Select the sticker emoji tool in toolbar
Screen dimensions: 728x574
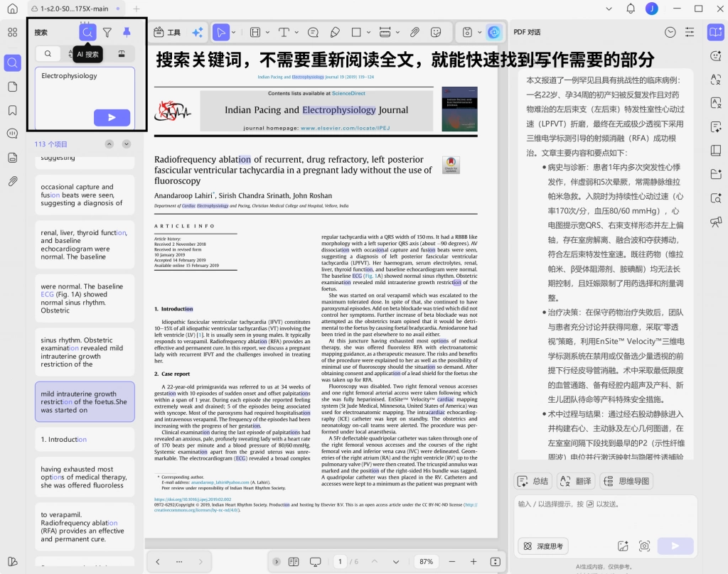436,32
